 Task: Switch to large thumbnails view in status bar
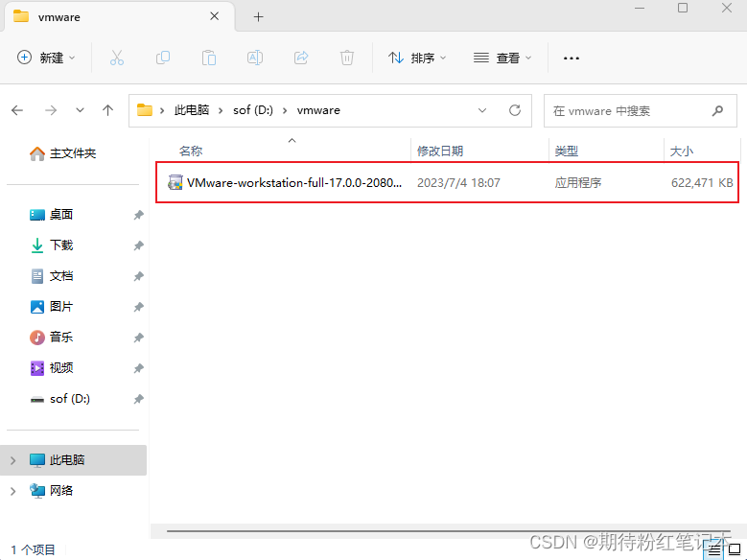(735, 550)
